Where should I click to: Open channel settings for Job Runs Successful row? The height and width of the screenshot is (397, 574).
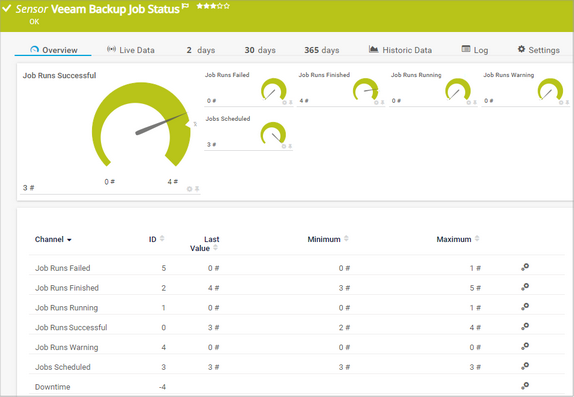pos(525,327)
